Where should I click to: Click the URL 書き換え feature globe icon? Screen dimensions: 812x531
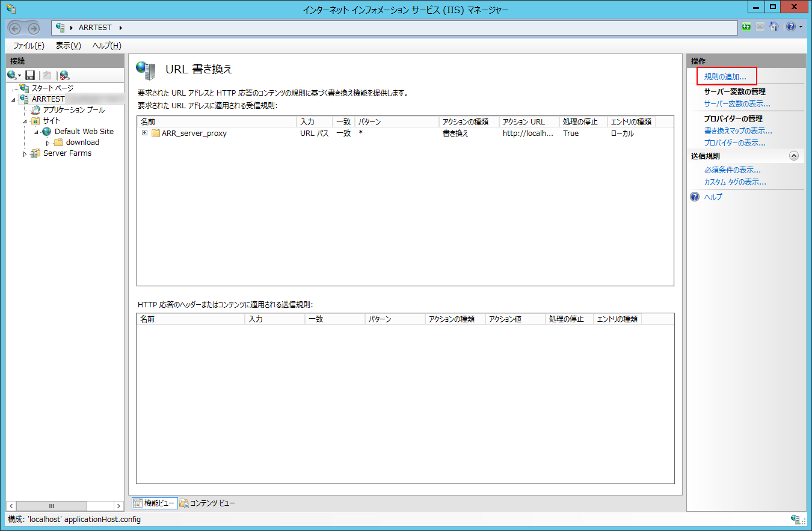tap(145, 70)
